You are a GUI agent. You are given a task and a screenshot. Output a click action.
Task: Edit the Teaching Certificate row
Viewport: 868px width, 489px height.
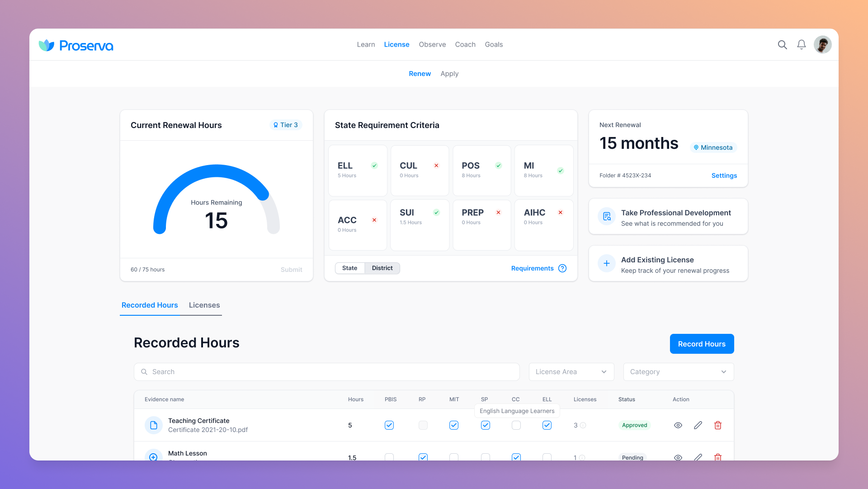[698, 425]
